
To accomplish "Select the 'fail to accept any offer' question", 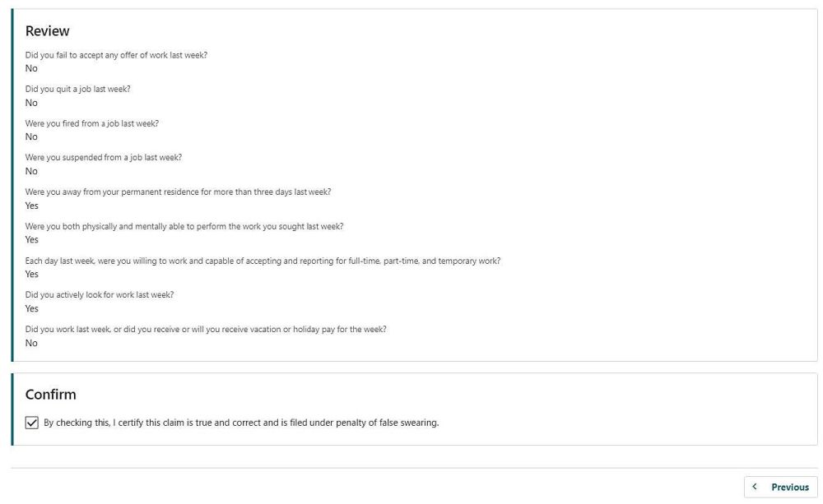I will [116, 55].
